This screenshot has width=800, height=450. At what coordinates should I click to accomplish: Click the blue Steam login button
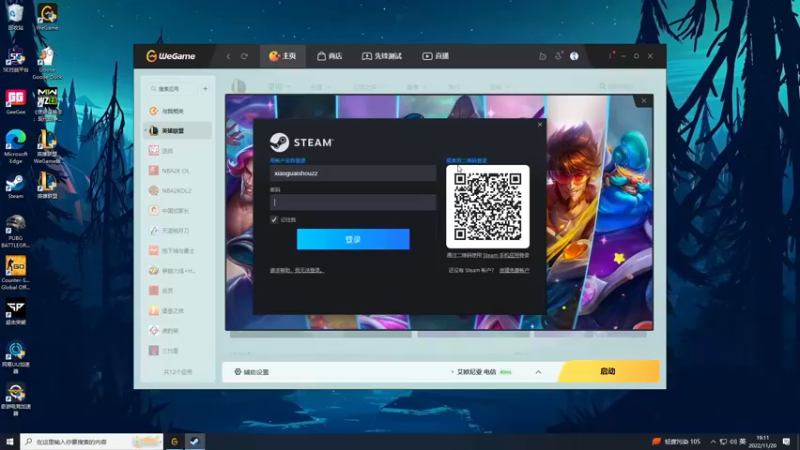(353, 239)
